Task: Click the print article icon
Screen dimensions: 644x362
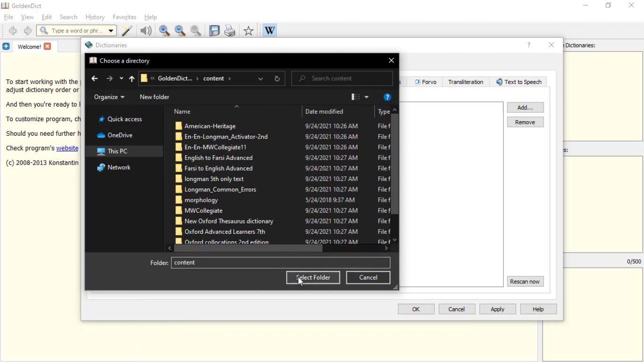Action: (230, 31)
